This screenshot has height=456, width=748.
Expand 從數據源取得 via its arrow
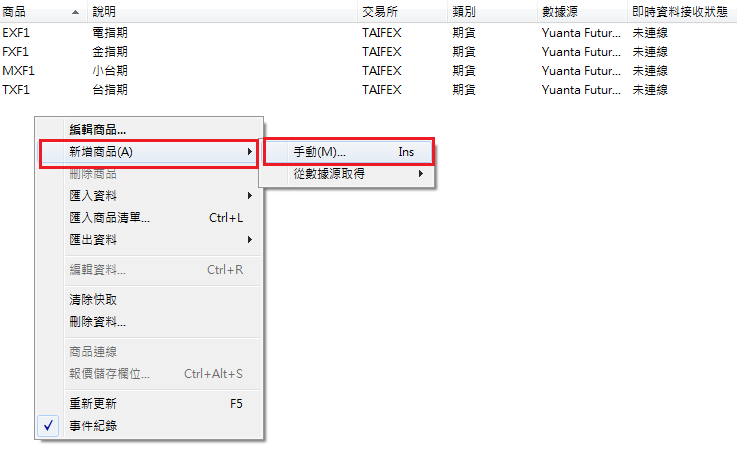click(x=421, y=174)
